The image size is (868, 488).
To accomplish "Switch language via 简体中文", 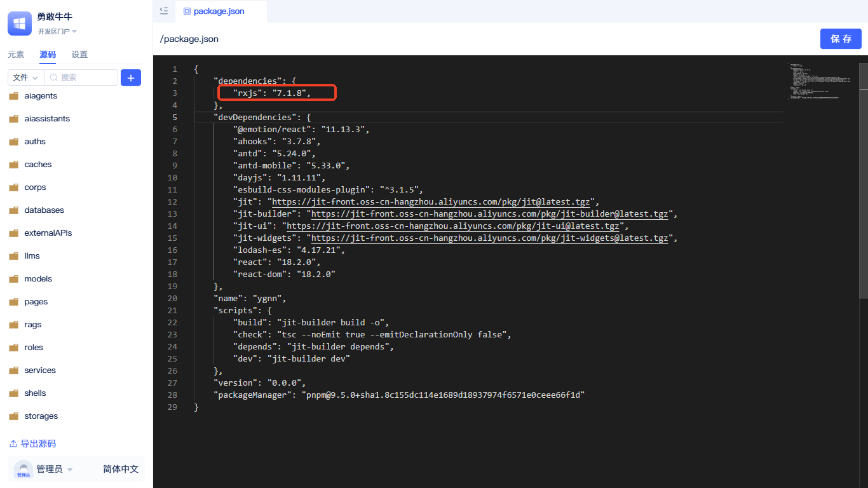I will point(121,469).
